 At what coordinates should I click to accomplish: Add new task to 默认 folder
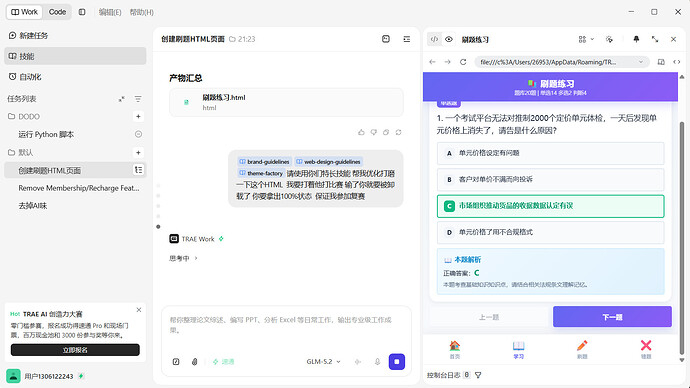(138, 153)
